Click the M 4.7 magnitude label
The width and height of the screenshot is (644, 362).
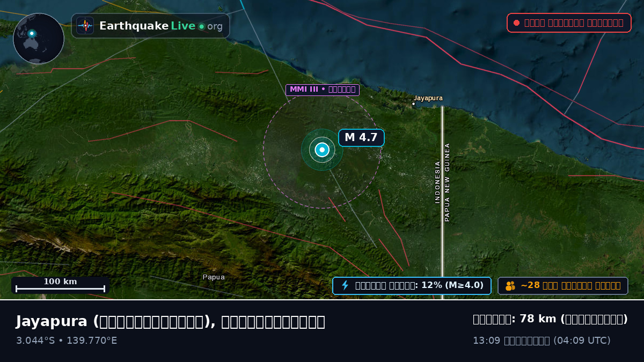coord(361,138)
